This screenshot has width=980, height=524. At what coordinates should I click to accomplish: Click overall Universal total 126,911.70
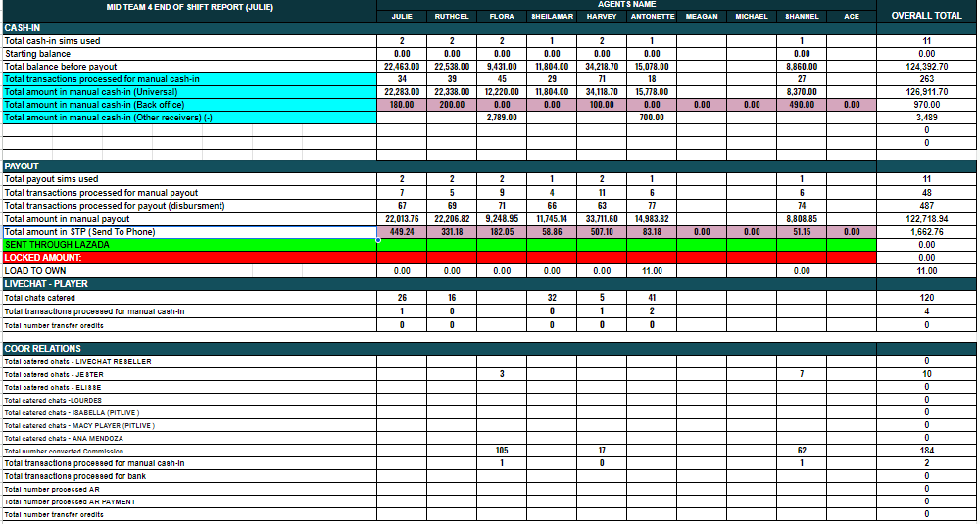[x=927, y=92]
